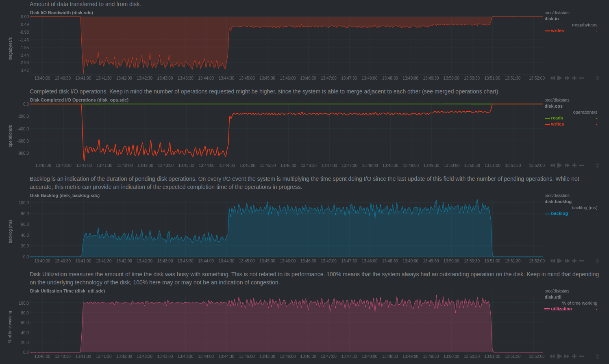The image size is (609, 364).
Task: Zoom out on the Disk Completed I/O Operations chart
Action: (581, 165)
